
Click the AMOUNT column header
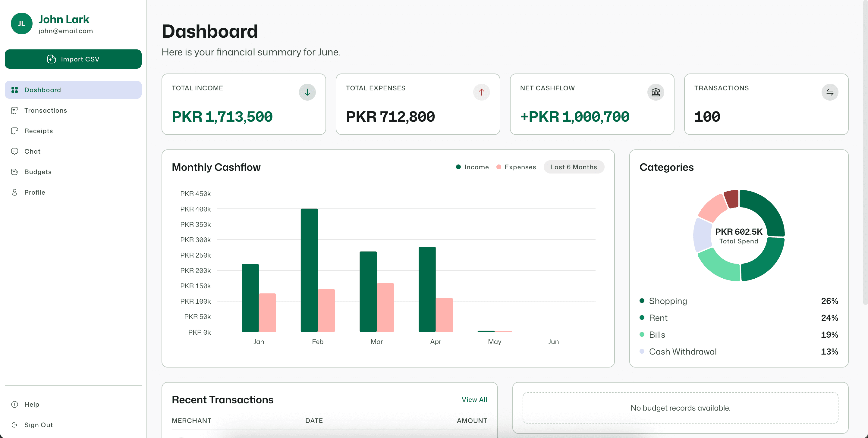point(472,421)
